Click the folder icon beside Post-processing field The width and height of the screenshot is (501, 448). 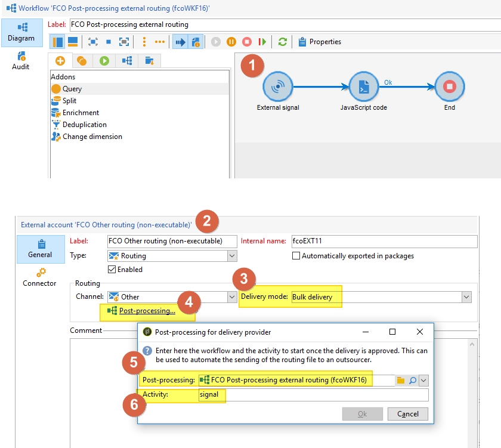point(401,380)
